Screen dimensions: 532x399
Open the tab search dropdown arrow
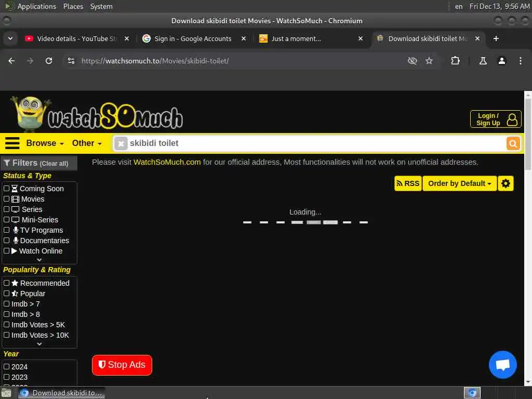pos(10,38)
